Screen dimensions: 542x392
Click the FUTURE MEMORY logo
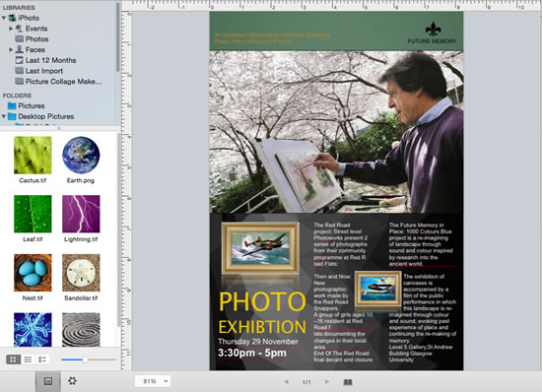(432, 33)
